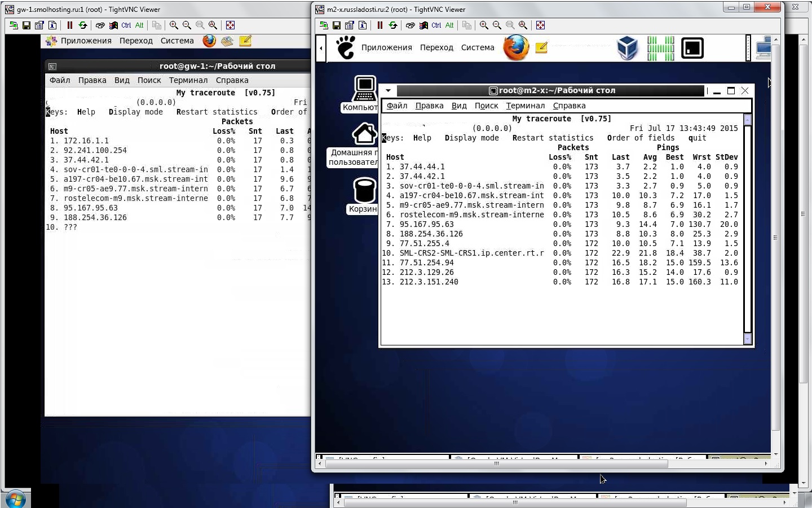Screen dimensions: 812x508
Task: Zoom out using gw-1 viewer toolbar
Action: [x=187, y=25]
